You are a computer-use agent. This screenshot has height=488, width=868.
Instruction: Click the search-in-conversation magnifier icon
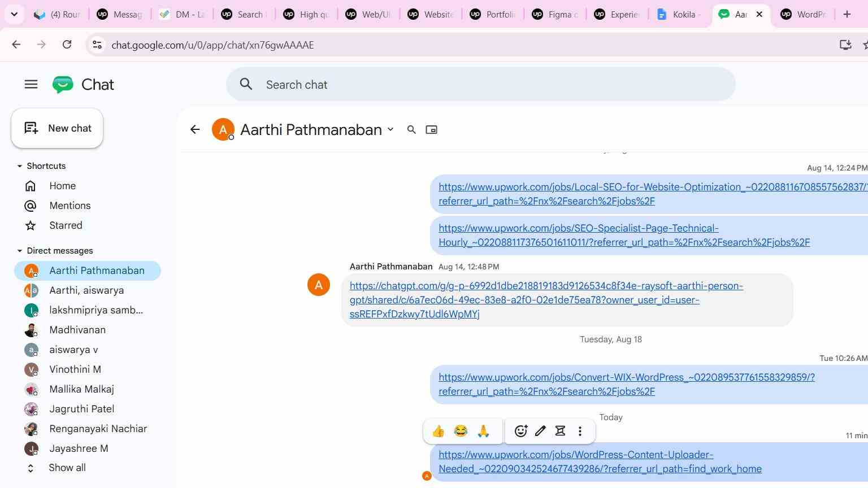[411, 130]
